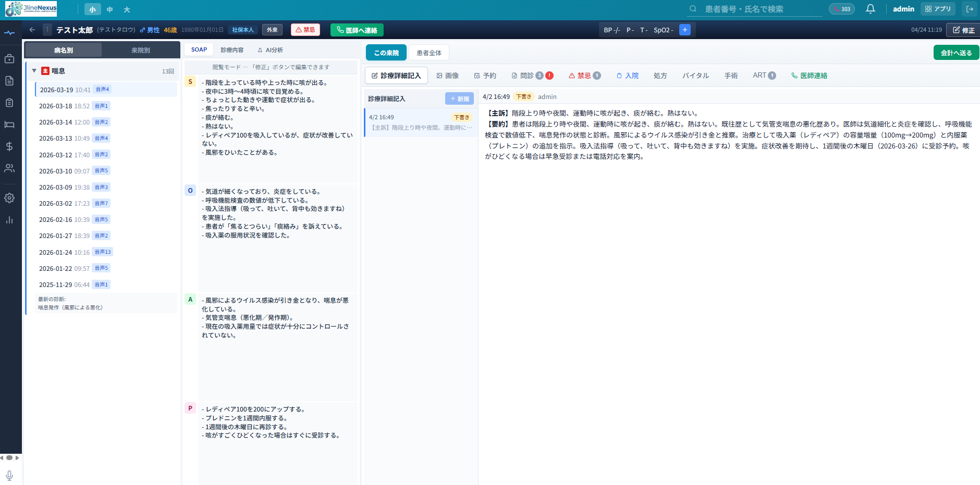Click the notification bell icon
This screenshot has height=485, width=980.
(871, 9)
